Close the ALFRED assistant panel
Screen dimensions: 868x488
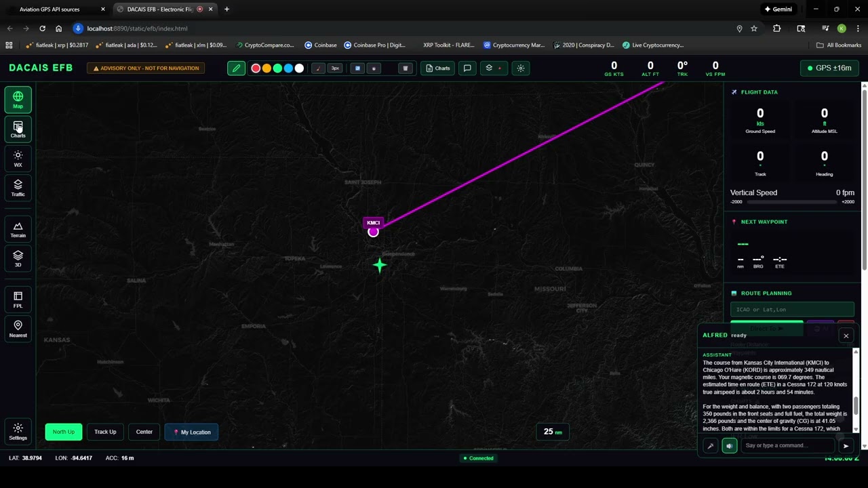(x=846, y=335)
